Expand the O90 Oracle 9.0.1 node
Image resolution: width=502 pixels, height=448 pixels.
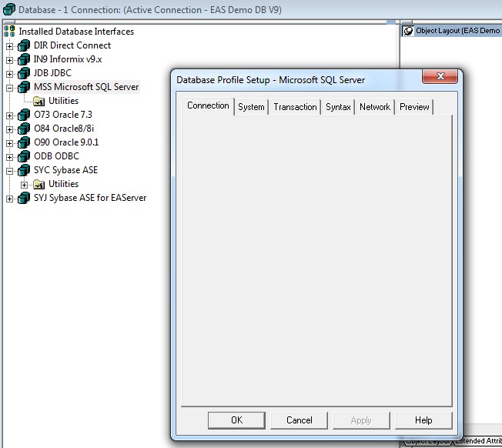(x=10, y=143)
